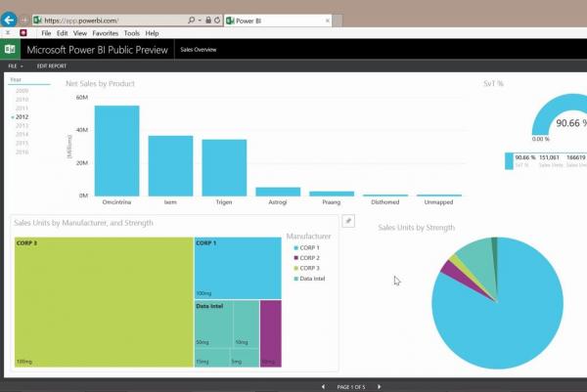Click the CORP 2 purple legend swatch

coord(295,258)
